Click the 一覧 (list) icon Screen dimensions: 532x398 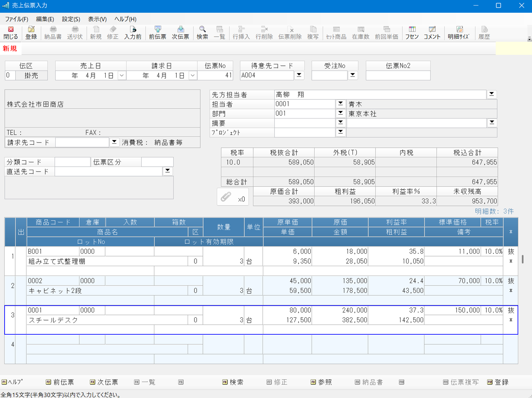[x=220, y=33]
